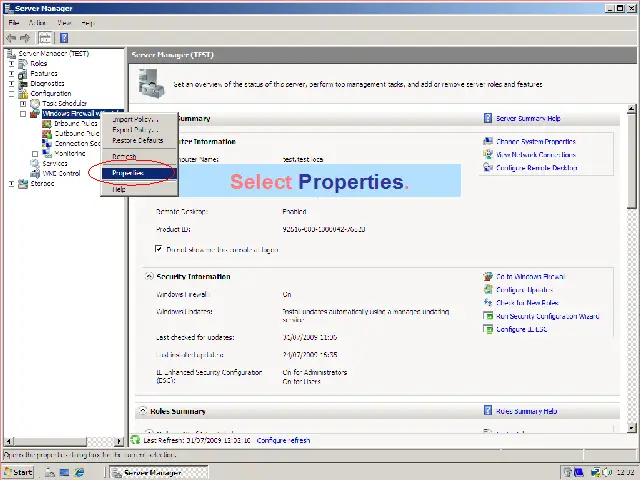Choose Refresh from context menu
640x480 pixels.
pos(139,157)
